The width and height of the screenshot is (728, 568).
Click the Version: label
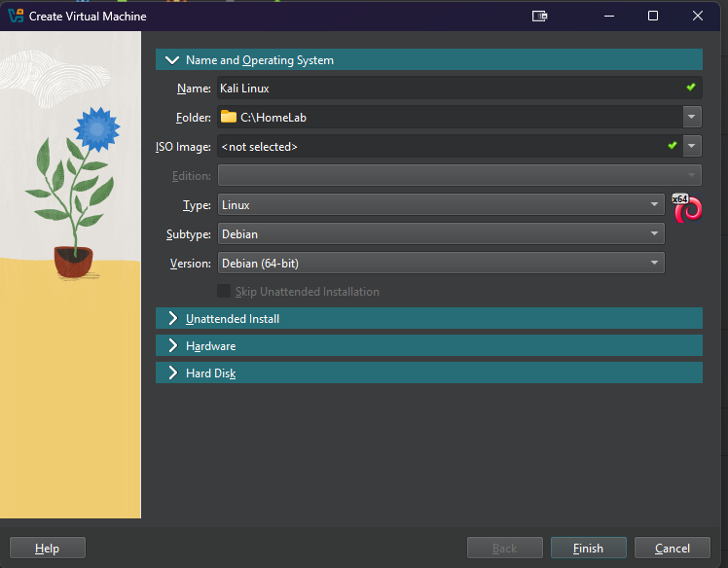pos(191,264)
